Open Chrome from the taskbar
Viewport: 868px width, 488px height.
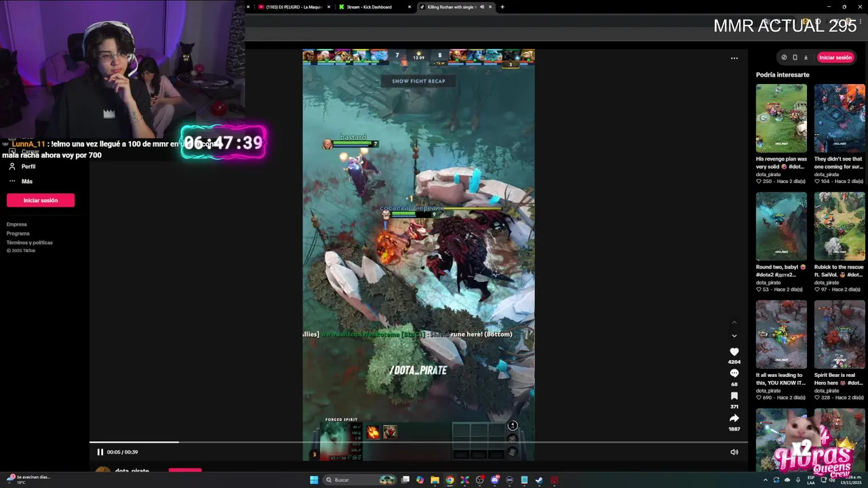point(450,480)
